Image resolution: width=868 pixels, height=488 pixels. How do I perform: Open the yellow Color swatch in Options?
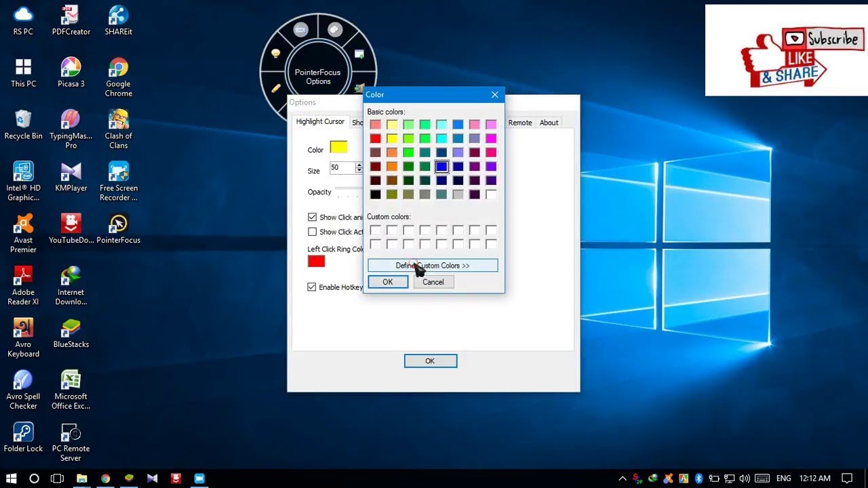click(338, 147)
